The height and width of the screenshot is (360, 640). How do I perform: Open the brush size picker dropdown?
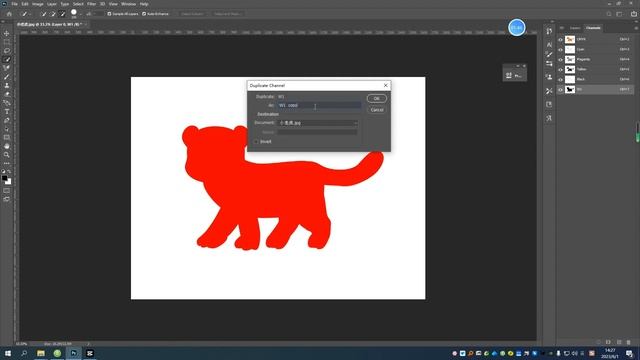point(80,14)
